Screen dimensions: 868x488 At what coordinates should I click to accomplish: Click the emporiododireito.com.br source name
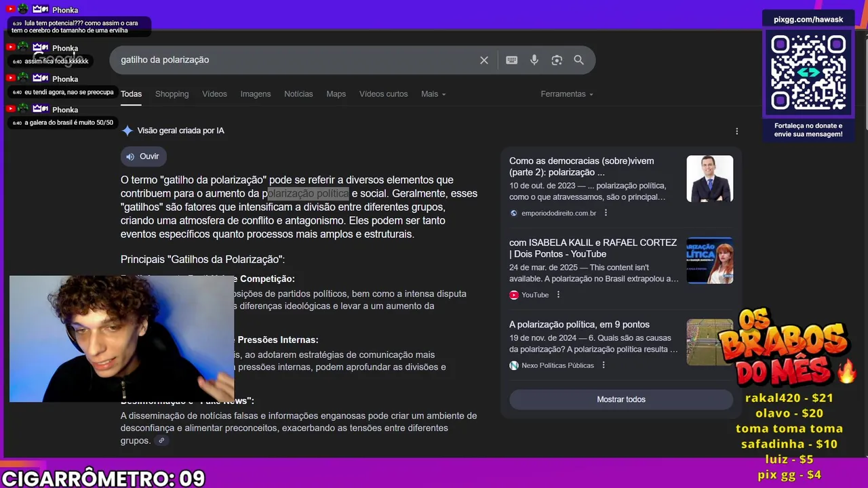tap(559, 213)
